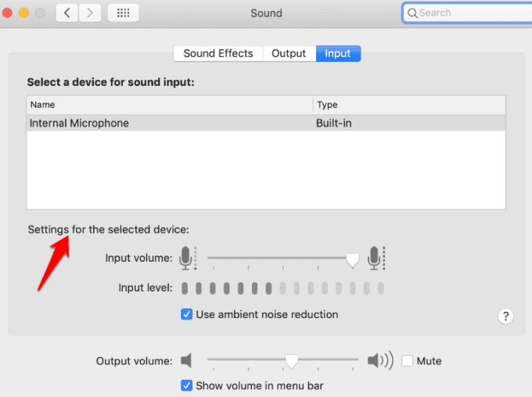Show all preferences grid button
Viewport: 532px width, 397px height.
click(x=123, y=13)
